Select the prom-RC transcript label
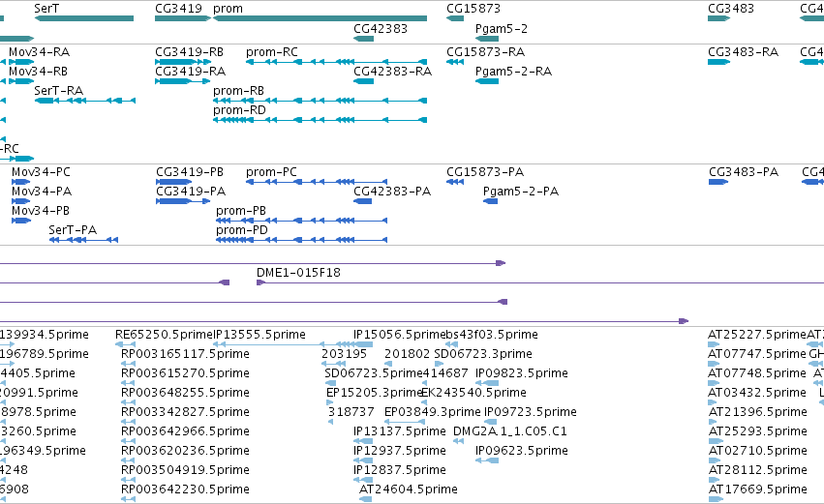This screenshot has height=504, width=824. tap(272, 52)
